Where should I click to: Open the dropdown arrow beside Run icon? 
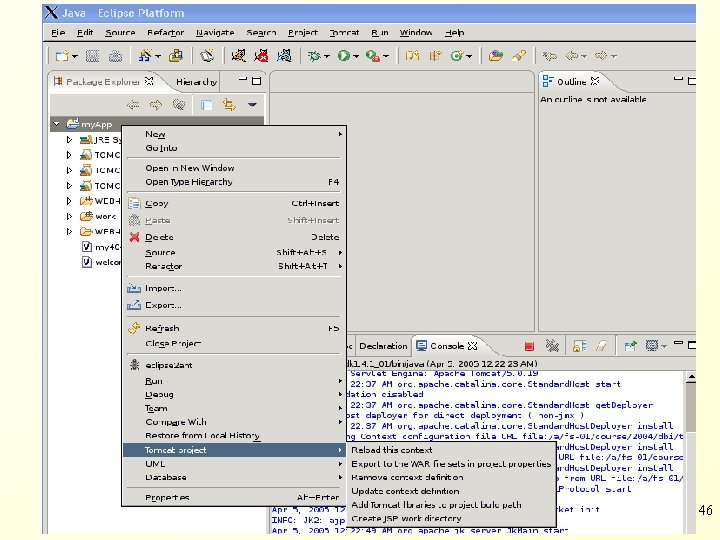(355, 56)
